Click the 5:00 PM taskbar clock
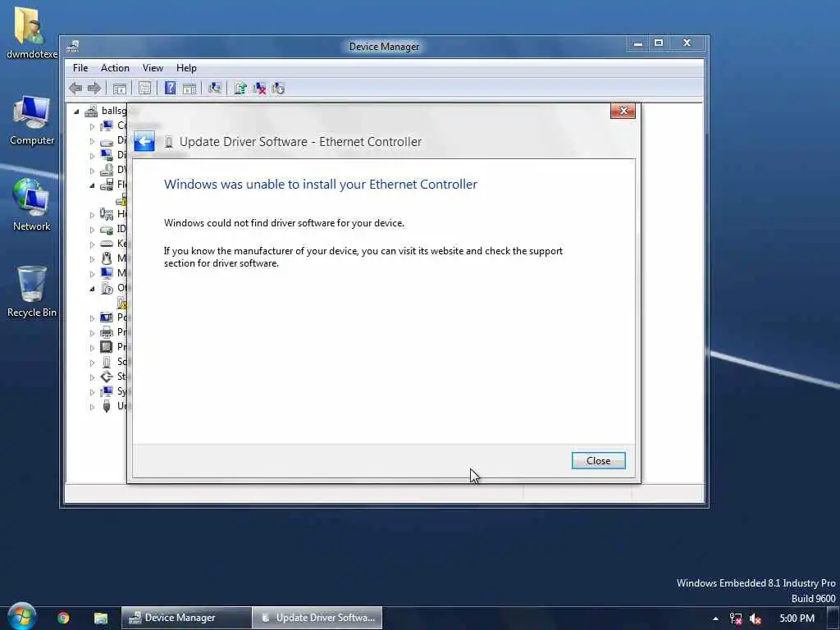The height and width of the screenshot is (630, 840). click(x=797, y=619)
